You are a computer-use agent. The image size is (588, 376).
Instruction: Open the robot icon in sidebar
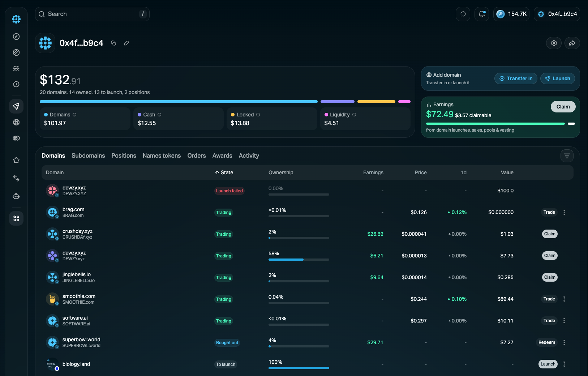[x=16, y=196]
